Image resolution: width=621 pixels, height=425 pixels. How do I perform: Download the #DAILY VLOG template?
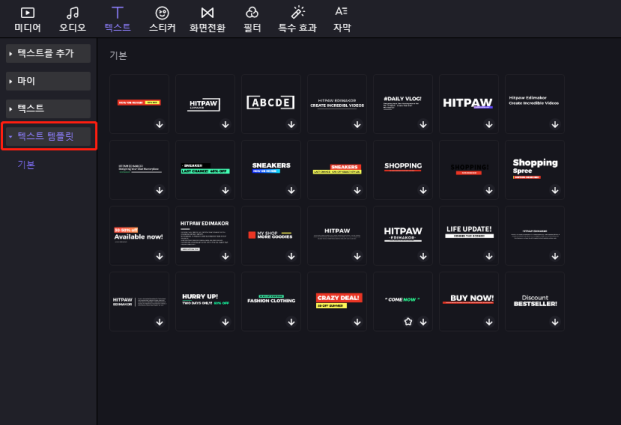[x=423, y=124]
